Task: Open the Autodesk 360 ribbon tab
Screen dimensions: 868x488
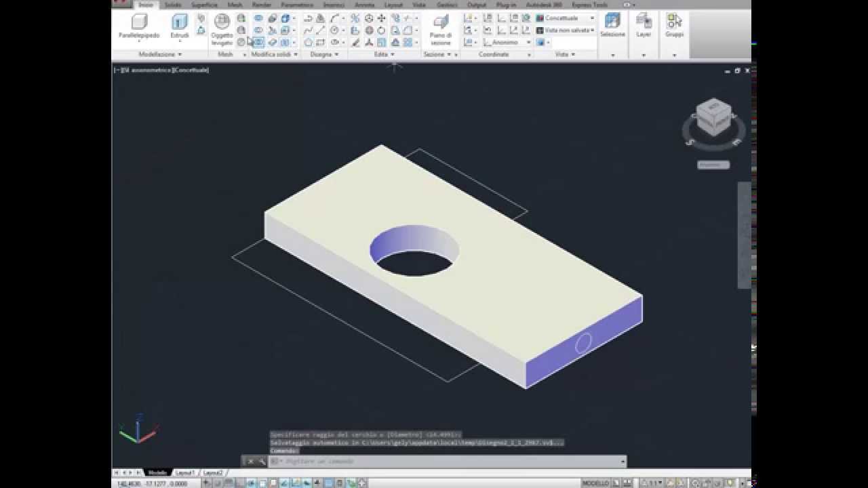Action: click(x=544, y=5)
